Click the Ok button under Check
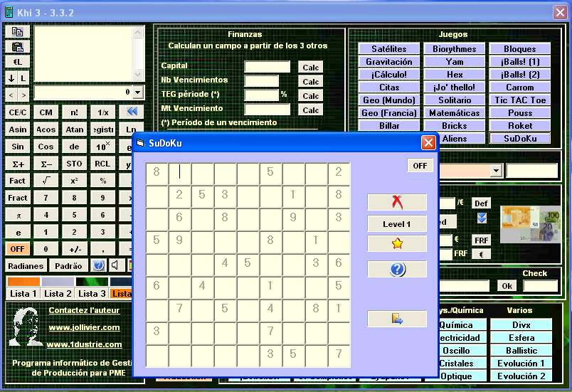572x392 pixels. click(507, 285)
